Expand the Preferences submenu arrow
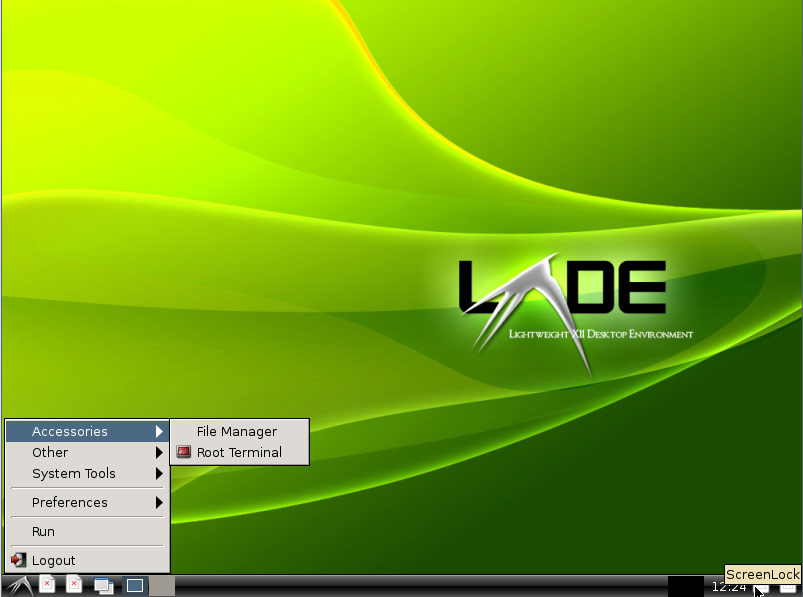 pos(159,503)
